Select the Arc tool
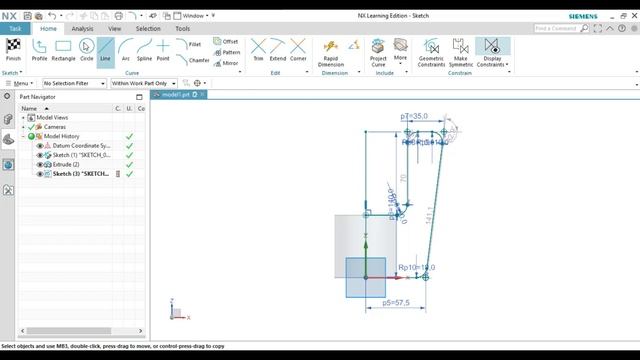 pos(126,50)
